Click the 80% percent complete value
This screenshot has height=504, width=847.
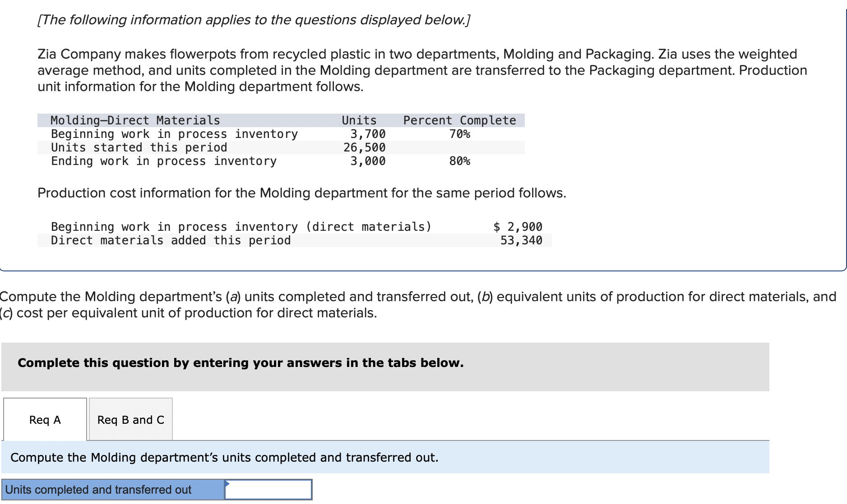click(459, 161)
